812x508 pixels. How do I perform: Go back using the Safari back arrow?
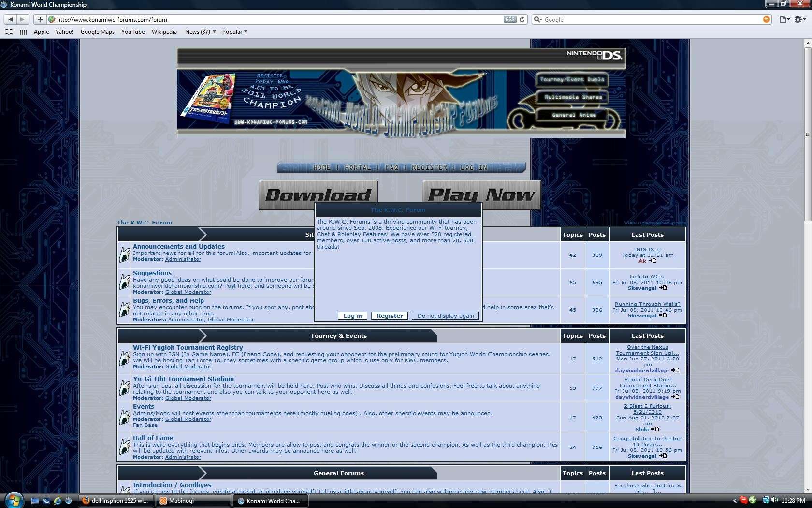(x=11, y=19)
